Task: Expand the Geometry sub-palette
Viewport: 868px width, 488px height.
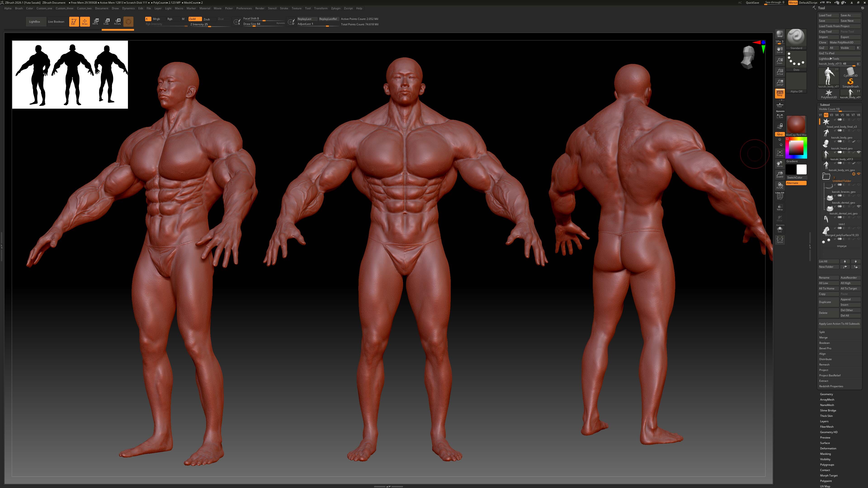Action: click(826, 394)
